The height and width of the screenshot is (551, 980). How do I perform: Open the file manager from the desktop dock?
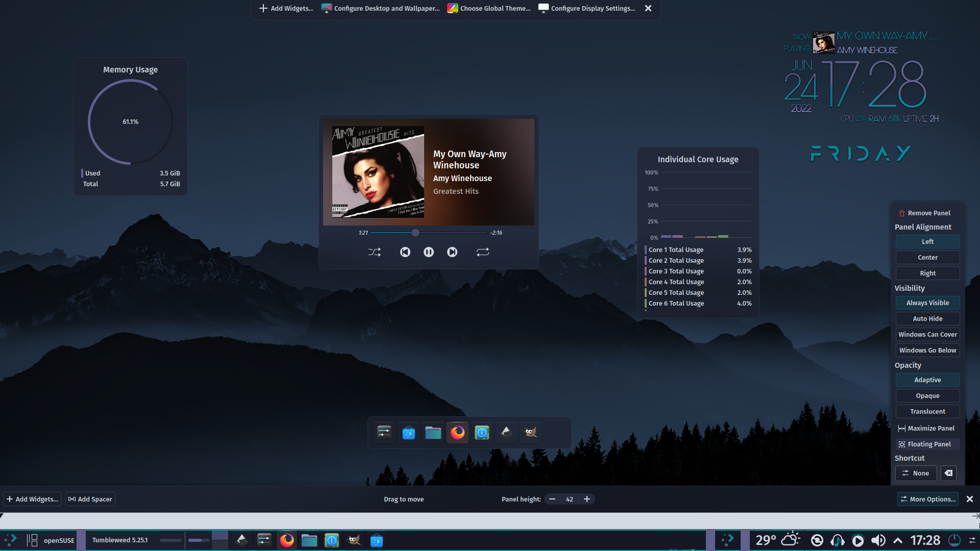pyautogui.click(x=433, y=433)
